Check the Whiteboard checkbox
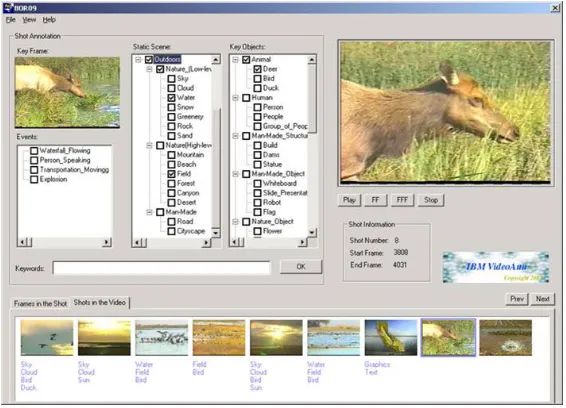566x408 pixels. click(x=257, y=183)
